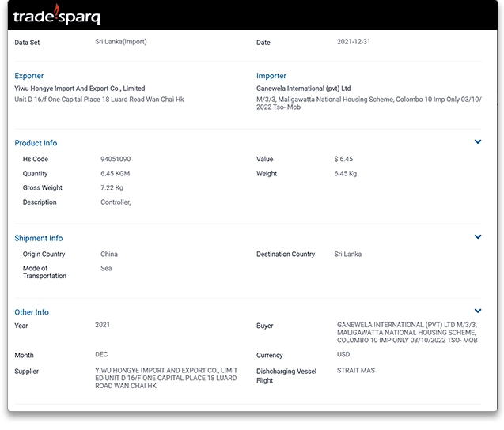This screenshot has height=430, width=504.
Task: Click the Dishcharging Vessel Flight label
Action: click(x=286, y=375)
